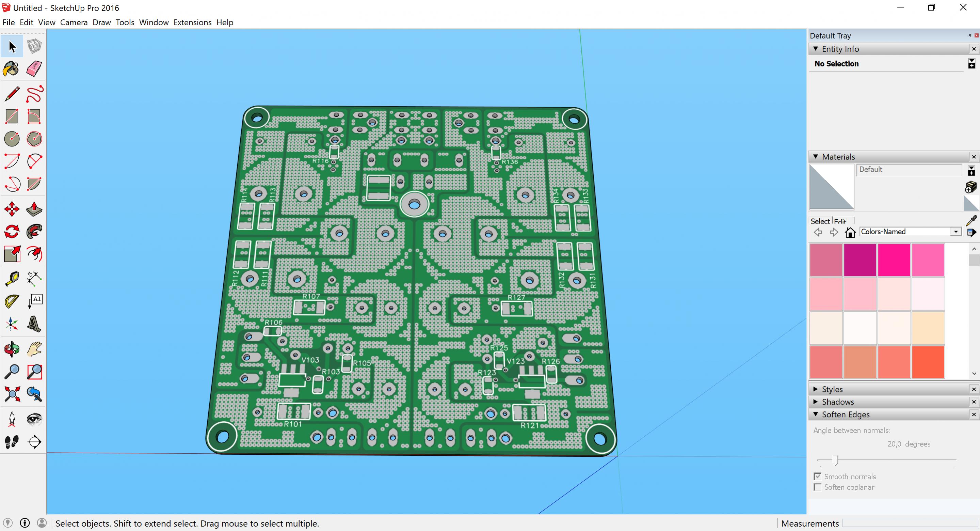Open the Draw menu
The width and height of the screenshot is (980, 531).
point(101,22)
